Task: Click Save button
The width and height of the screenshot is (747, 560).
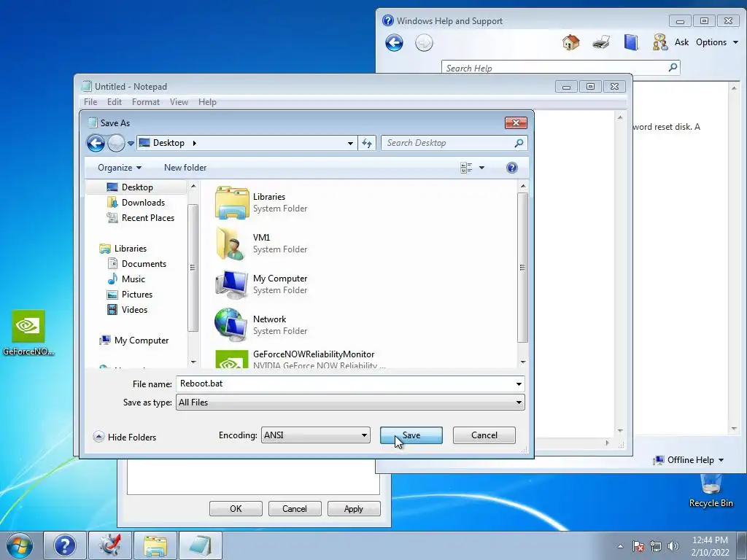Action: click(x=411, y=435)
